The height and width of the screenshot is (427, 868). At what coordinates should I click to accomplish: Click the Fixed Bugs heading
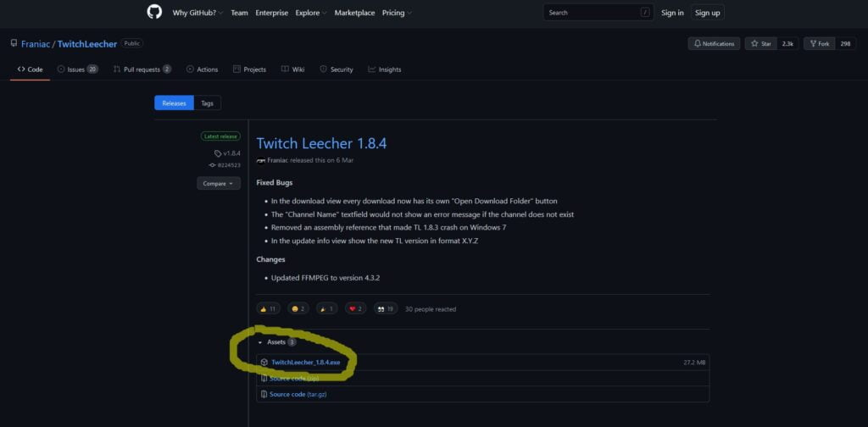tap(275, 182)
